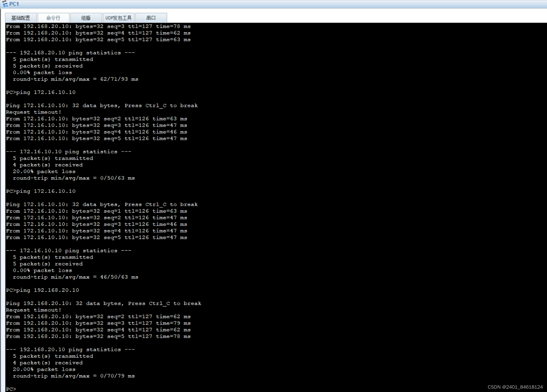The image size is (547, 392).
Task: Click the second 'PC>ping 172.16.10.10' command line
Action: click(41, 191)
